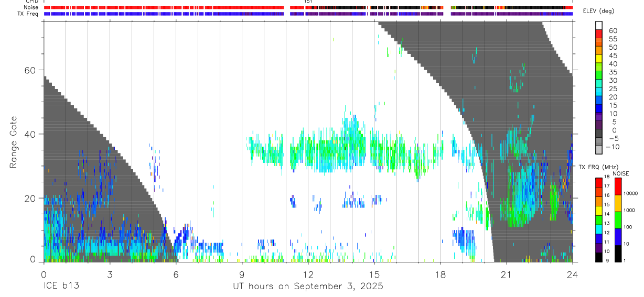Click the 'ELEV (deg)' legend heading
644x297 pixels.
pos(598,11)
